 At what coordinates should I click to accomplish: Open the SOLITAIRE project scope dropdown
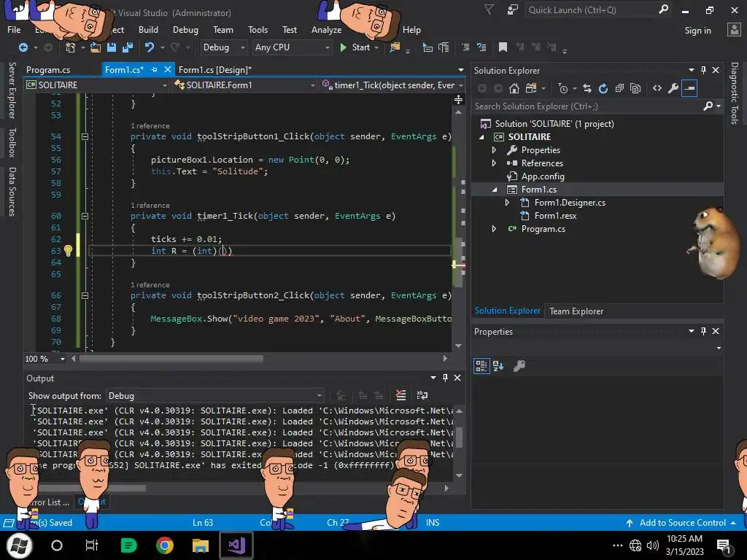tap(97, 85)
